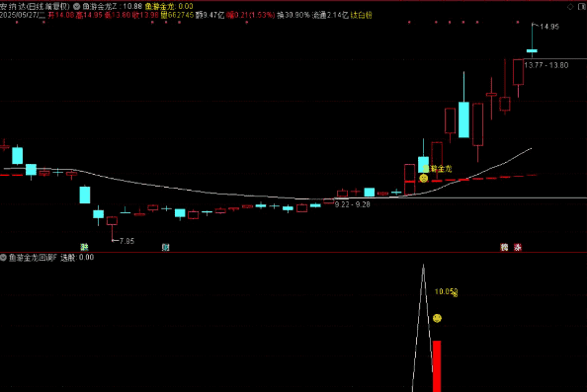Click the white-background event marker beside 涨
This screenshot has height=392, width=587.
click(x=504, y=247)
